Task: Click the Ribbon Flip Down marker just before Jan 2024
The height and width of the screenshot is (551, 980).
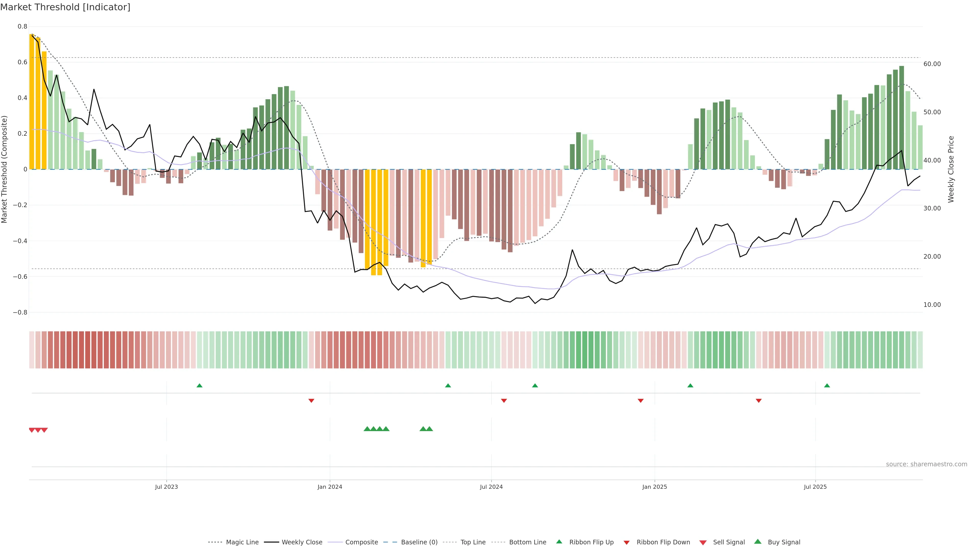Action: coord(311,400)
